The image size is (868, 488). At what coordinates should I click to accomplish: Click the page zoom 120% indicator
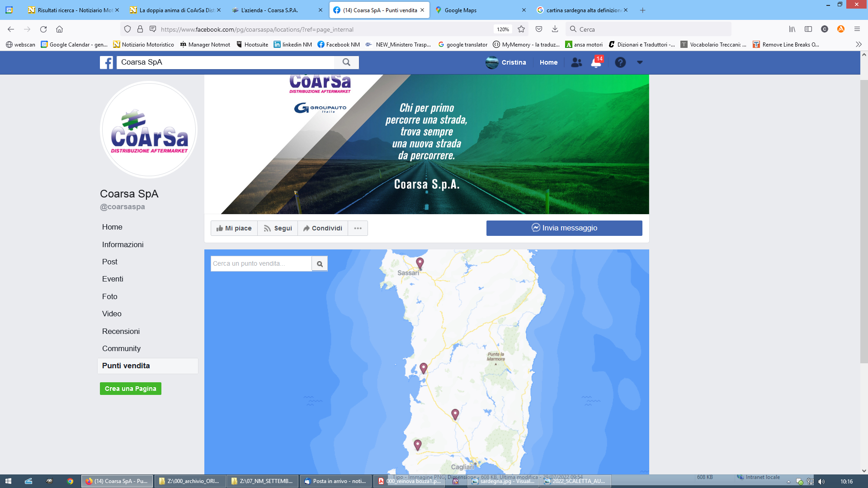point(503,29)
